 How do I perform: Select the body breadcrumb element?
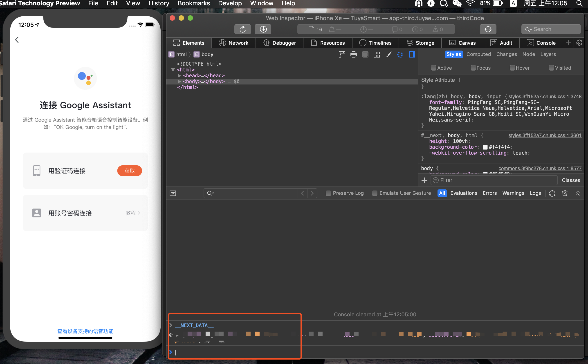(204, 54)
